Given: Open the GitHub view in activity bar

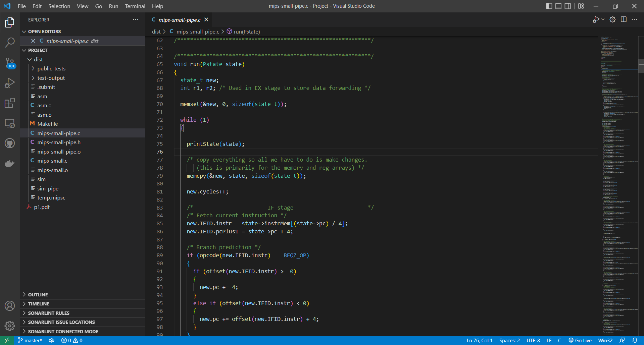Looking at the screenshot, I should (x=10, y=143).
